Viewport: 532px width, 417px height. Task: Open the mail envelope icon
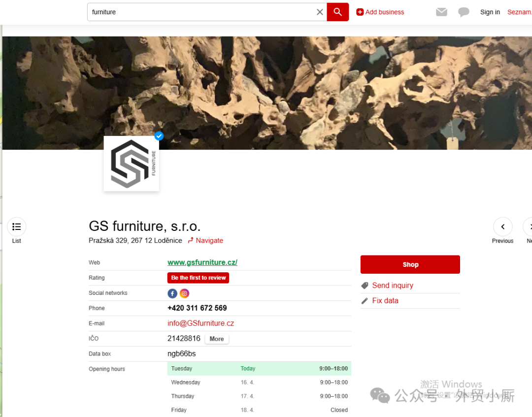(x=441, y=12)
